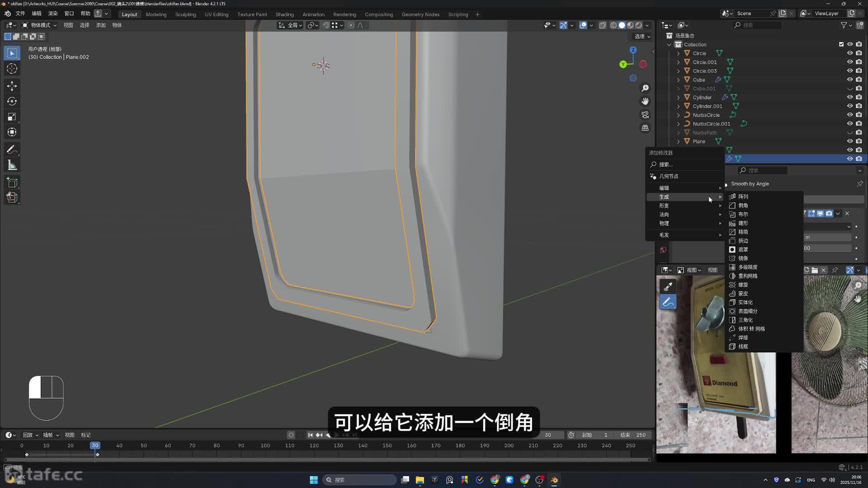The width and height of the screenshot is (868, 488).
Task: Activate the Annotate pencil tool
Action: (x=12, y=150)
